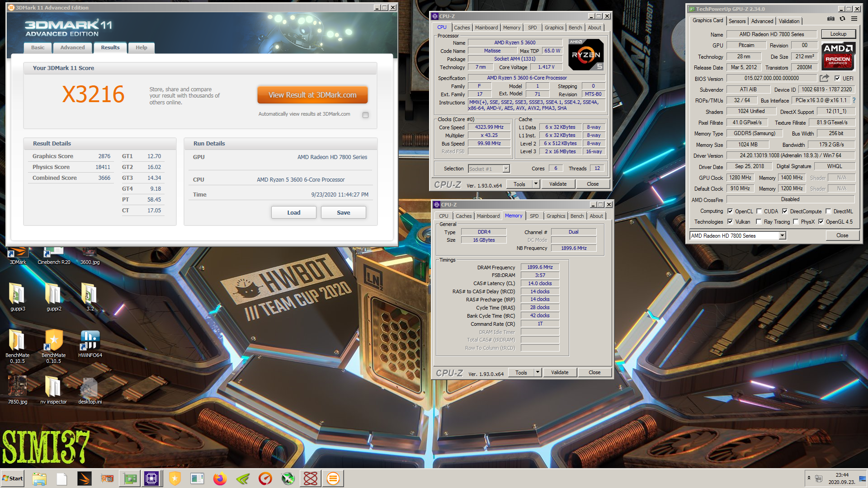Click View Result at 3DMark.com button

[x=312, y=95]
